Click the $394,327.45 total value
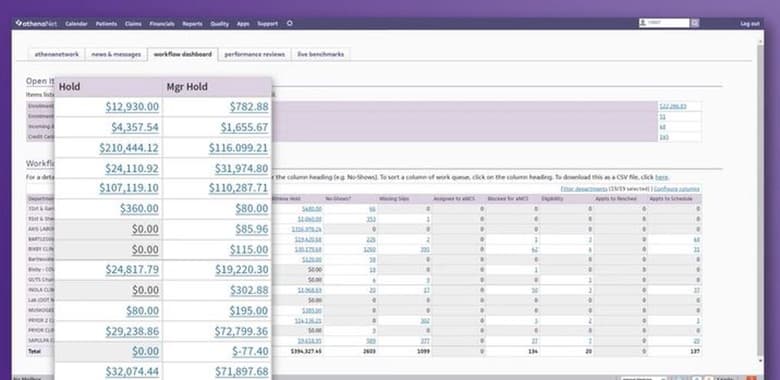This screenshot has height=380, width=780. (306, 351)
